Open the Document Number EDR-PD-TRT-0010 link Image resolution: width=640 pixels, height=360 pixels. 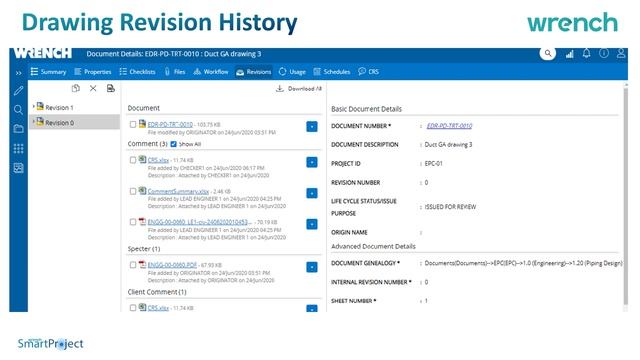click(x=449, y=126)
